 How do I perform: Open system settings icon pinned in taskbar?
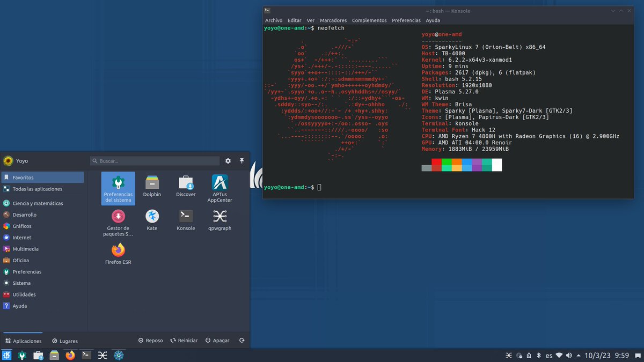click(x=23, y=355)
